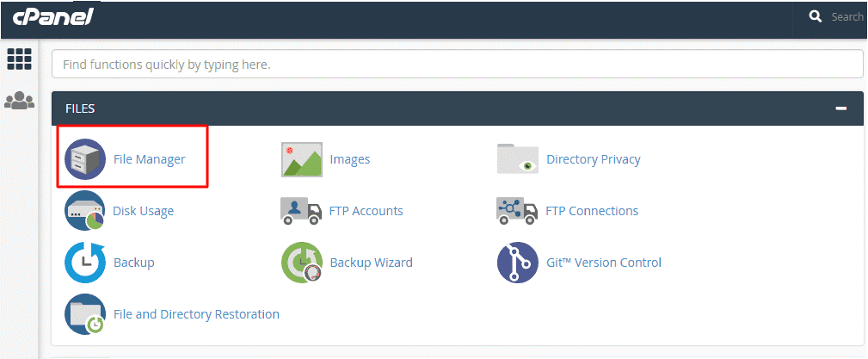Click the cPanel logo
Image resolution: width=868 pixels, height=359 pixels.
point(52,16)
